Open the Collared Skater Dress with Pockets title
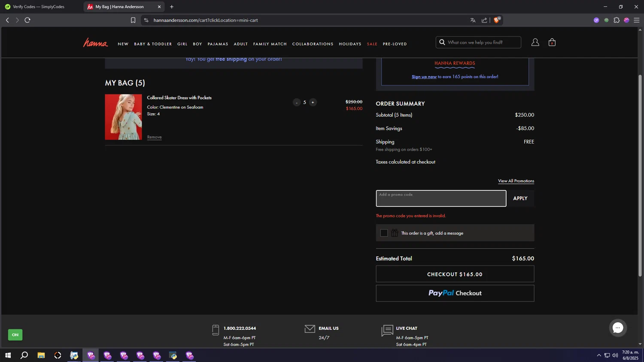 pos(179,98)
